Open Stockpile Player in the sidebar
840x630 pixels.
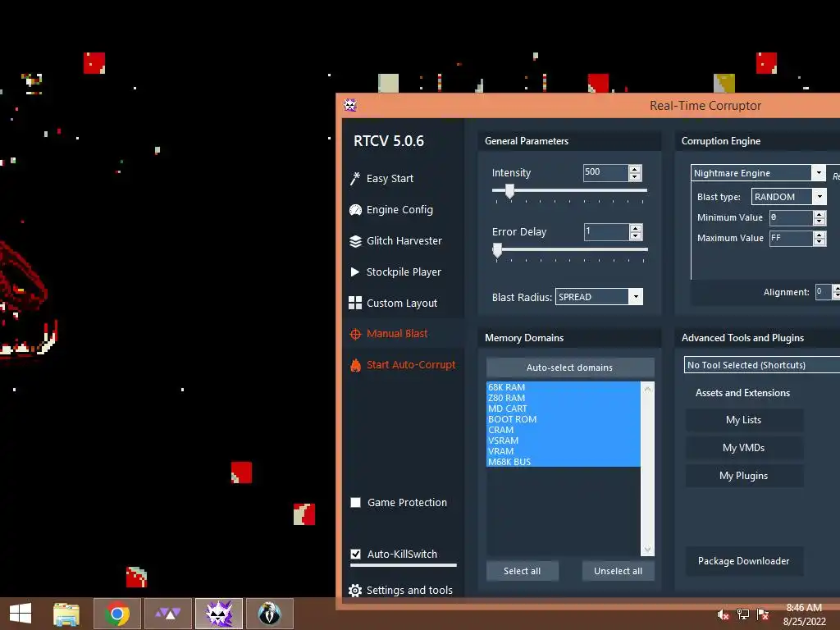pos(404,272)
